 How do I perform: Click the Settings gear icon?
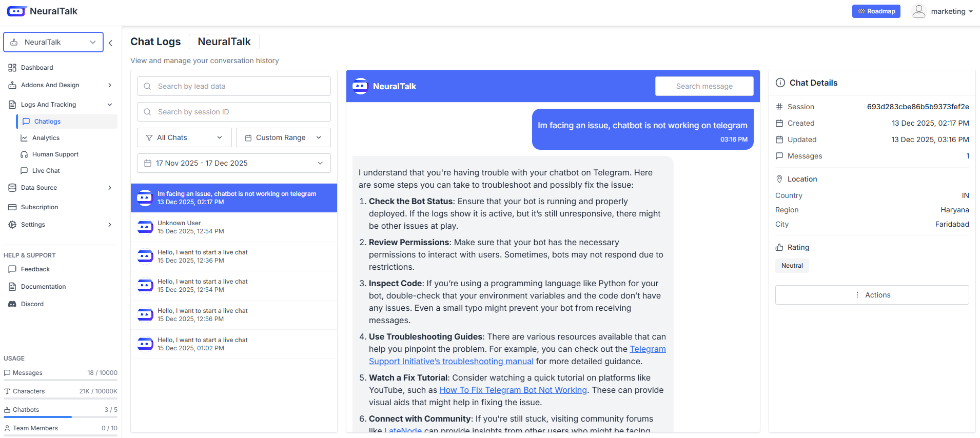click(12, 225)
